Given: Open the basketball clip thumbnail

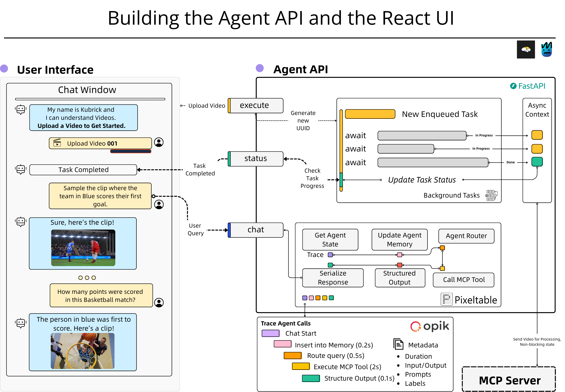Looking at the screenshot, I should pyautogui.click(x=83, y=351).
